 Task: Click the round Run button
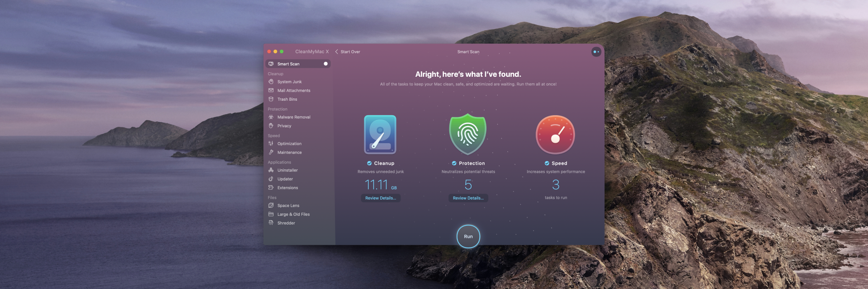click(x=468, y=236)
